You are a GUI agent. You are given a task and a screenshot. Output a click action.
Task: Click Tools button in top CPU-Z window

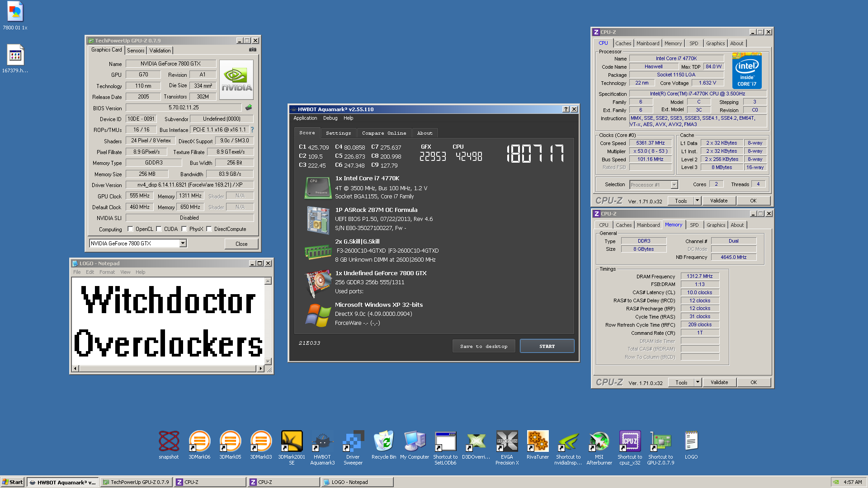[x=681, y=201]
